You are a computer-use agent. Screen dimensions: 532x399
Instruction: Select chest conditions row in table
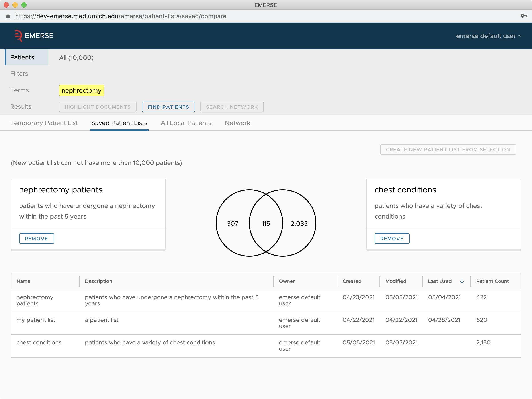[266, 346]
